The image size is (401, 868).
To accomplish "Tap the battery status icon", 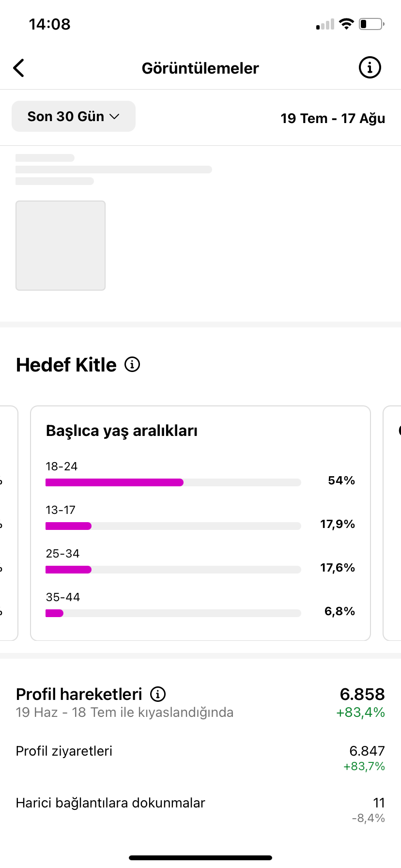I will pos(371,24).
